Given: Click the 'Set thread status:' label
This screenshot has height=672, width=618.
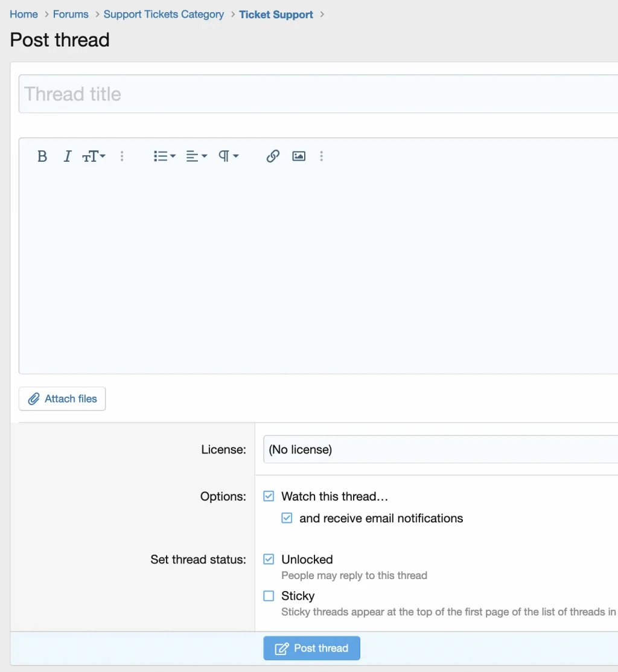Looking at the screenshot, I should 199,560.
